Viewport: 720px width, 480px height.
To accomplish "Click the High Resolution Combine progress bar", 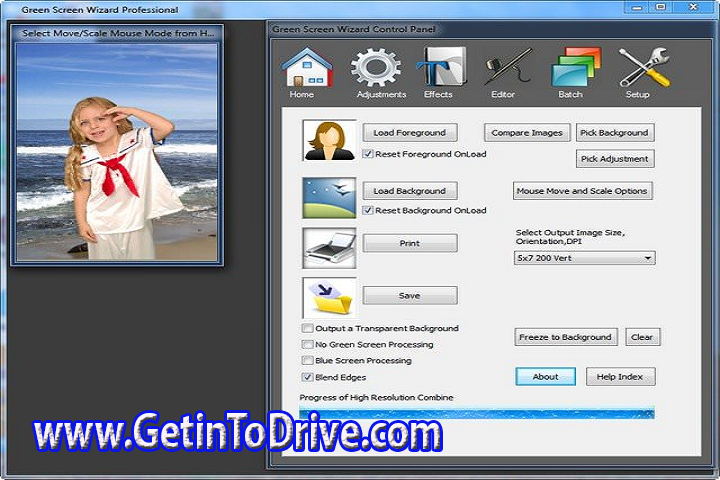I will (x=477, y=412).
